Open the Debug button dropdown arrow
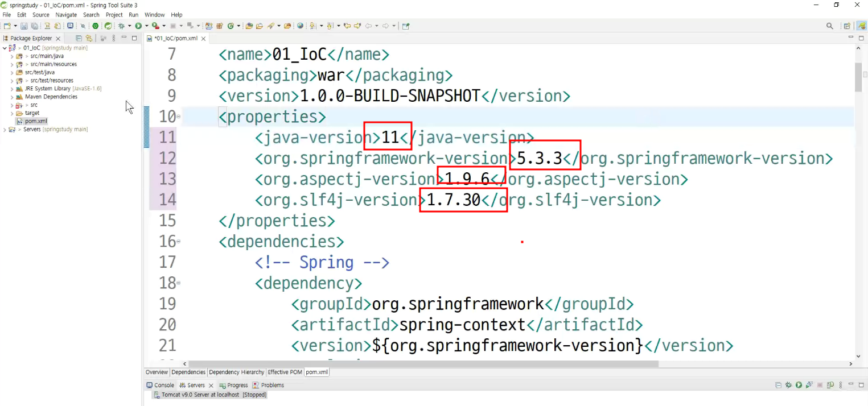 tap(130, 26)
